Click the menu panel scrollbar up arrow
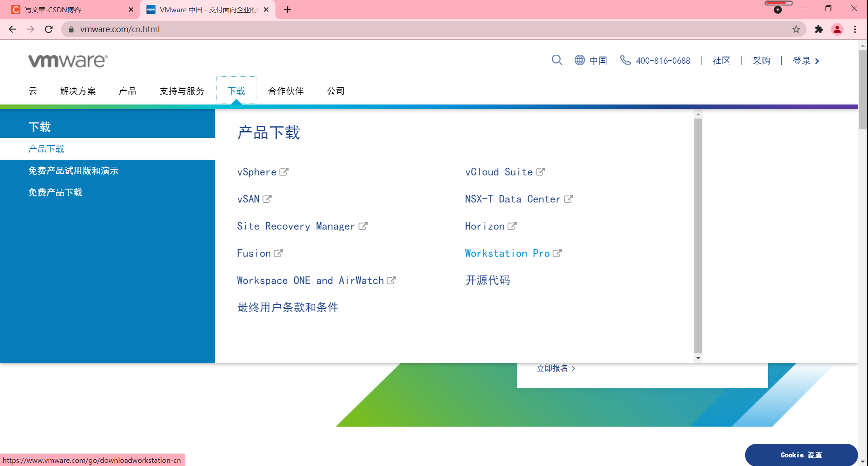Viewport: 868px width, 466px height. (698, 114)
